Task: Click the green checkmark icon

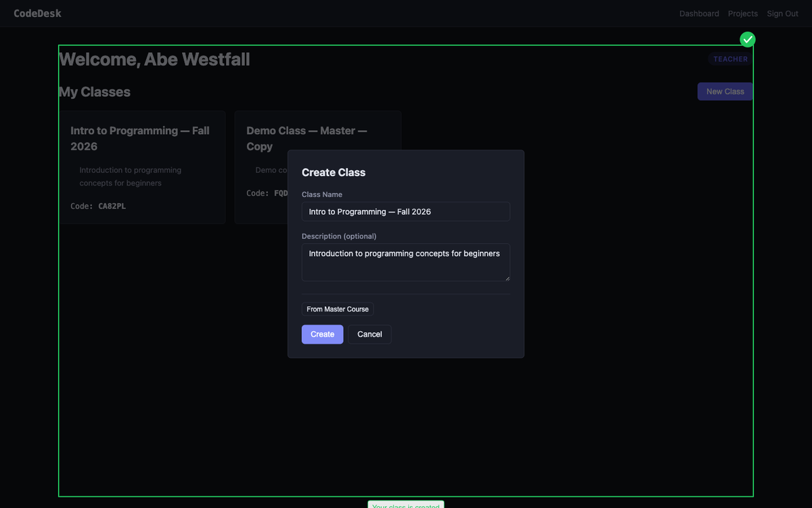Action: pyautogui.click(x=747, y=40)
